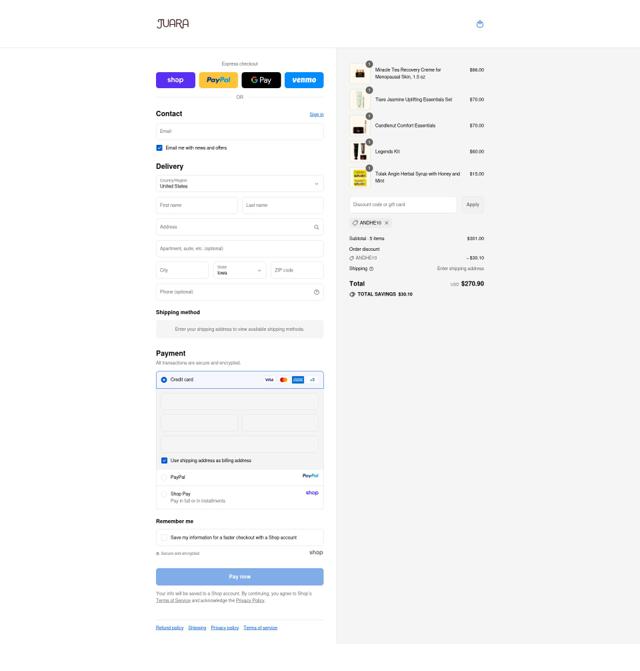640x671 pixels.
Task: Focus the Apartment, suite field
Action: [240, 249]
